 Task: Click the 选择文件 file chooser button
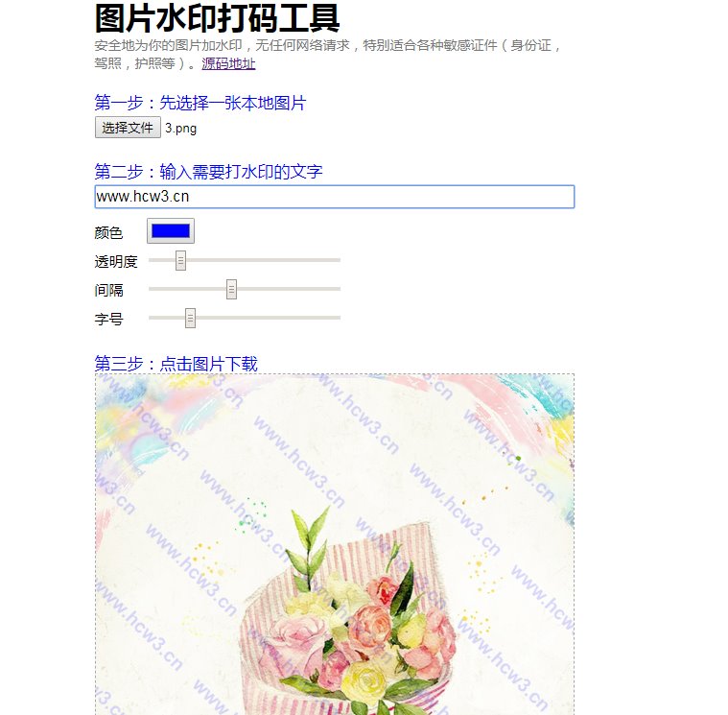(128, 128)
